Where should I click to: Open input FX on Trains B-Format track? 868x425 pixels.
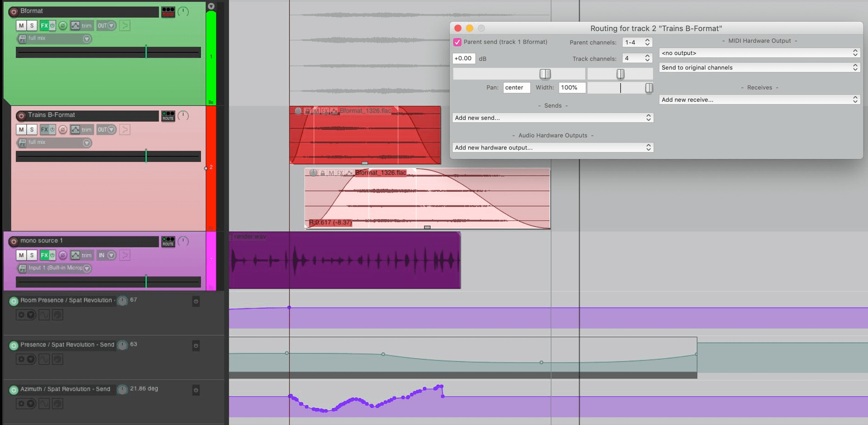22,143
